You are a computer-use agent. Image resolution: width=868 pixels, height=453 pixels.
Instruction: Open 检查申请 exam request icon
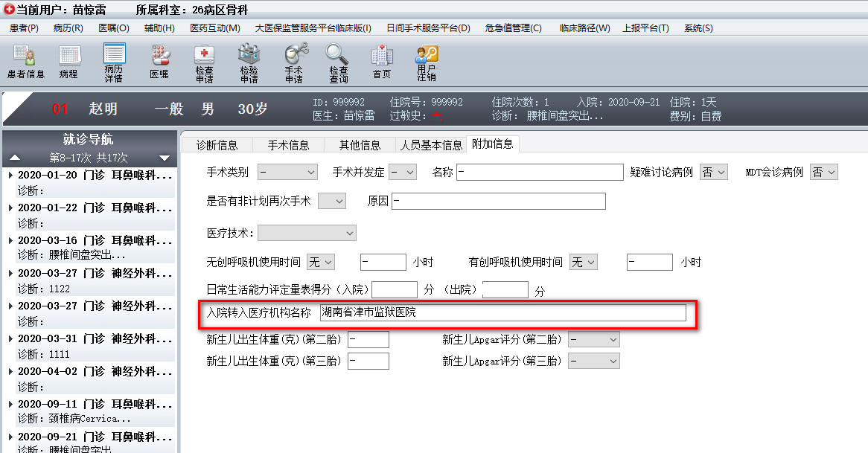click(x=204, y=62)
